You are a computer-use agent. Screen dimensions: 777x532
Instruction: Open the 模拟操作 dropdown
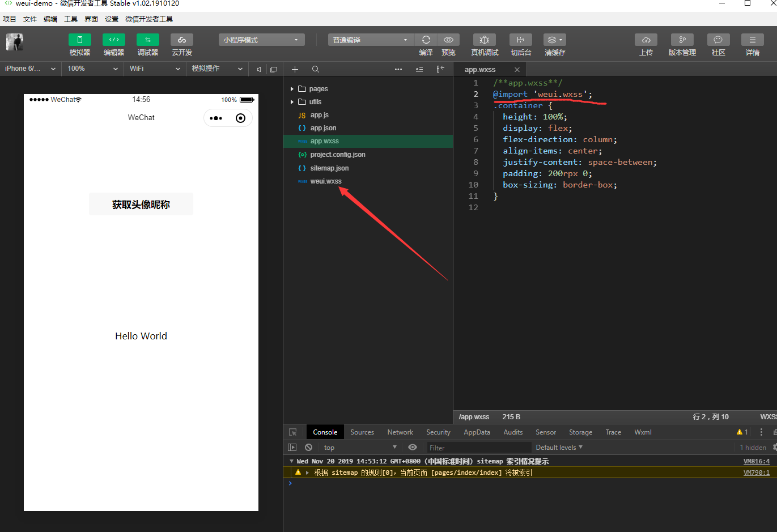(x=218, y=69)
